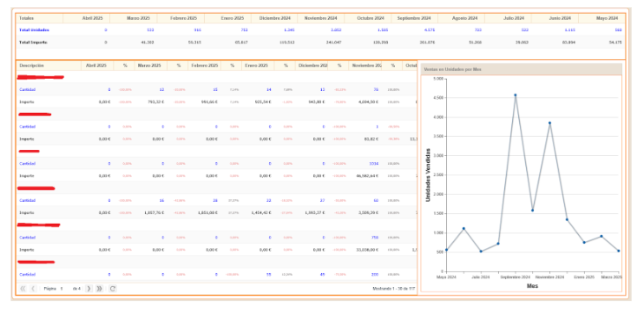Jump to the last page of results
Image resolution: width=644 pixels, height=313 pixels.
click(x=100, y=289)
